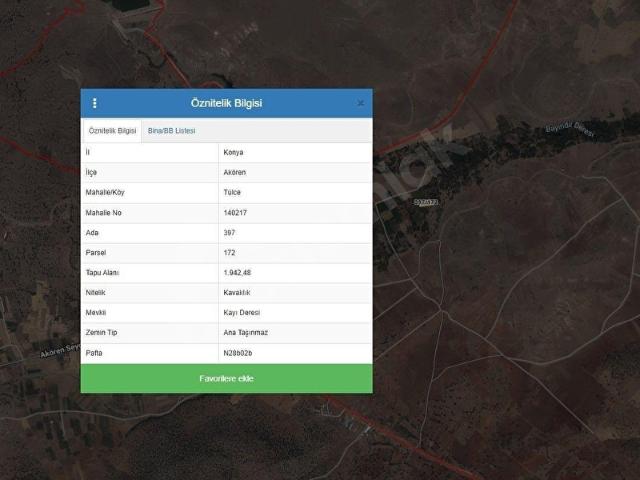This screenshot has width=640, height=480.
Task: Click the İlçe label cell
Action: pyautogui.click(x=150, y=172)
